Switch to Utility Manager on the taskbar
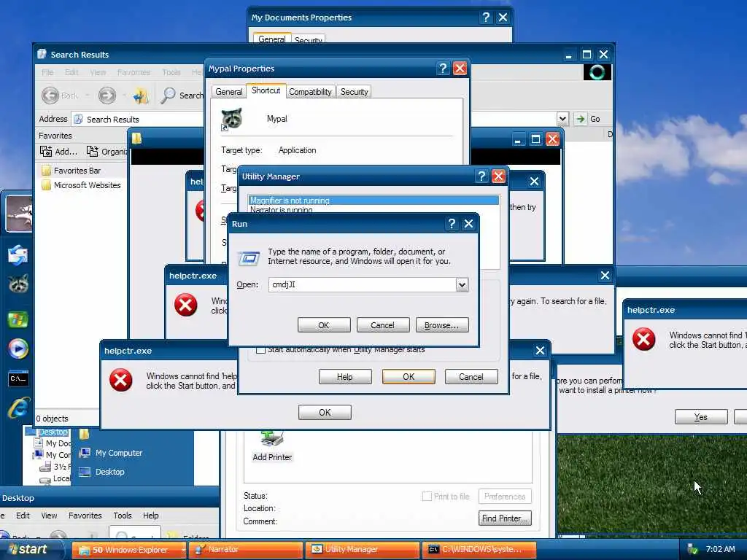Image resolution: width=747 pixels, height=560 pixels. click(363, 550)
